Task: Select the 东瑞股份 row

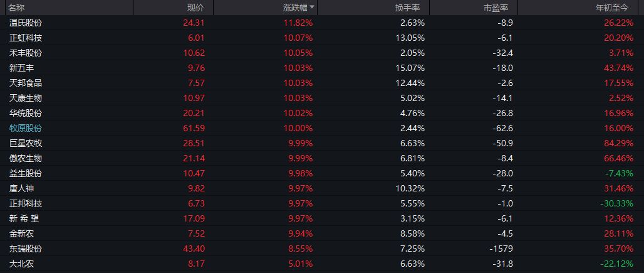Action: coord(26,249)
